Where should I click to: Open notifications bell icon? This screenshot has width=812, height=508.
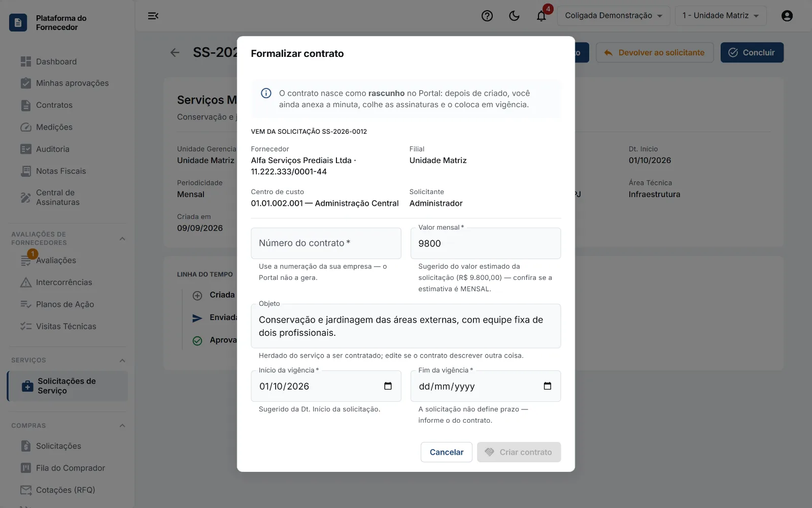coord(542,16)
